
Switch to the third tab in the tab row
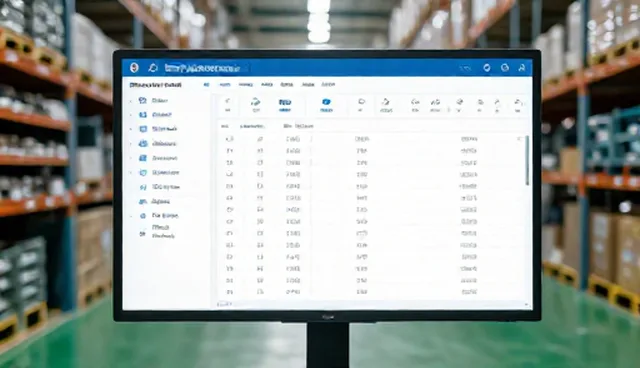tap(246, 84)
